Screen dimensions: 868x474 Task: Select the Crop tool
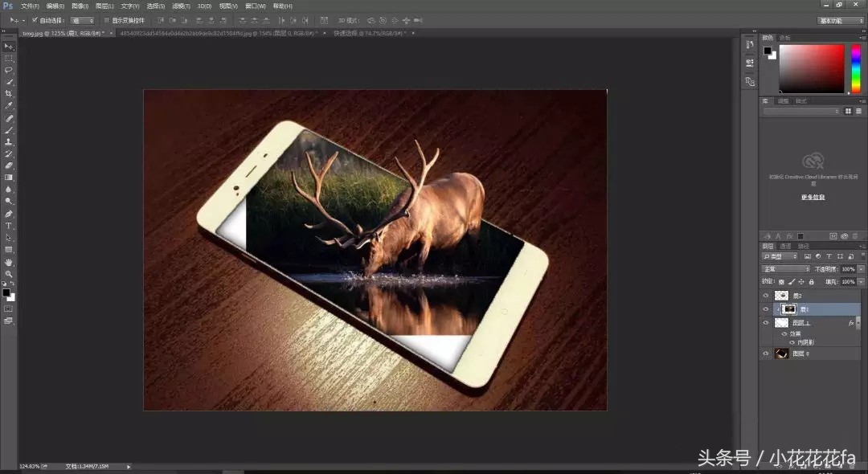9,95
